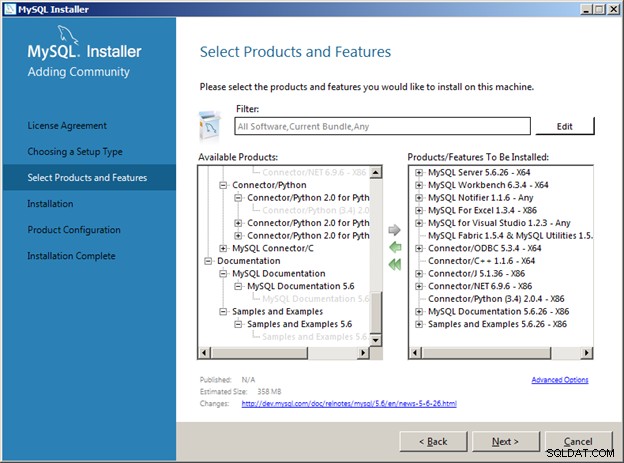The image size is (624, 463).
Task: Go to Choosing a Setup Type step
Action: click(x=75, y=152)
